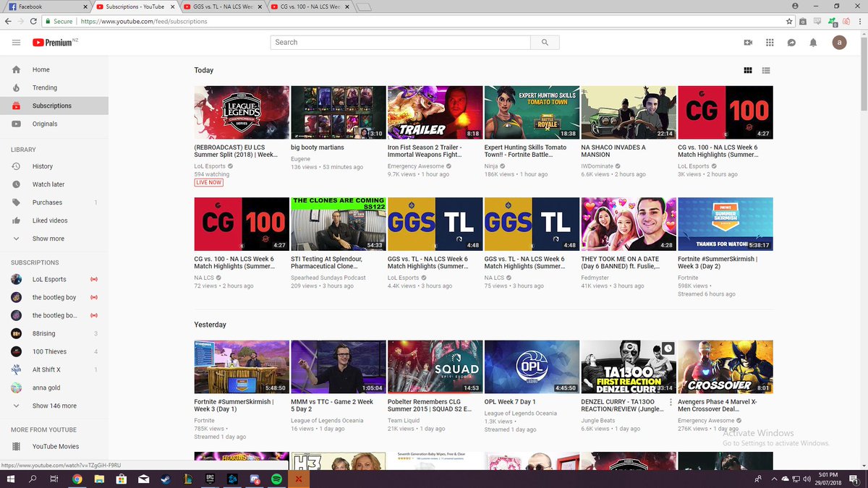Open Microsoft Store from taskbar
This screenshot has width=868, height=488.
121,479
